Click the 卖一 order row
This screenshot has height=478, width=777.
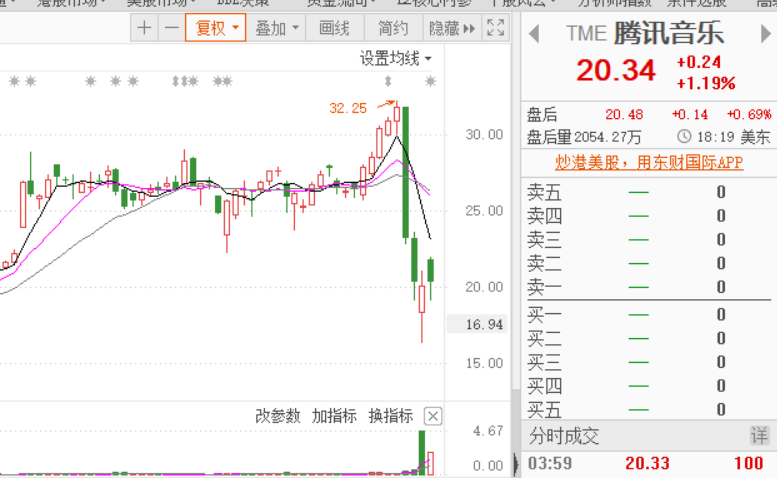pos(649,287)
